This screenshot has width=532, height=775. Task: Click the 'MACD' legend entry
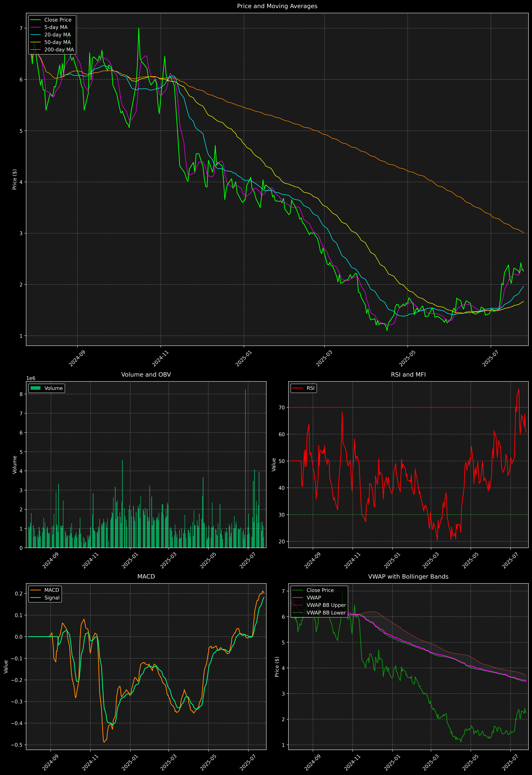[x=52, y=590]
